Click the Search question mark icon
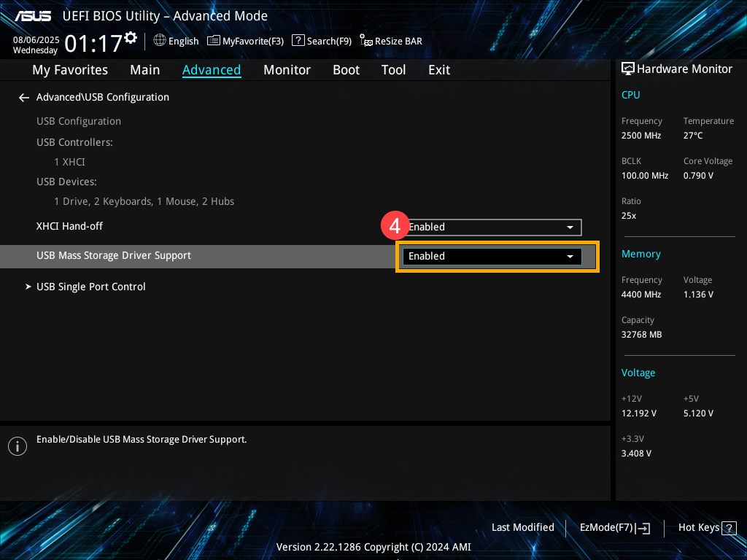The image size is (747, 560). pos(298,41)
